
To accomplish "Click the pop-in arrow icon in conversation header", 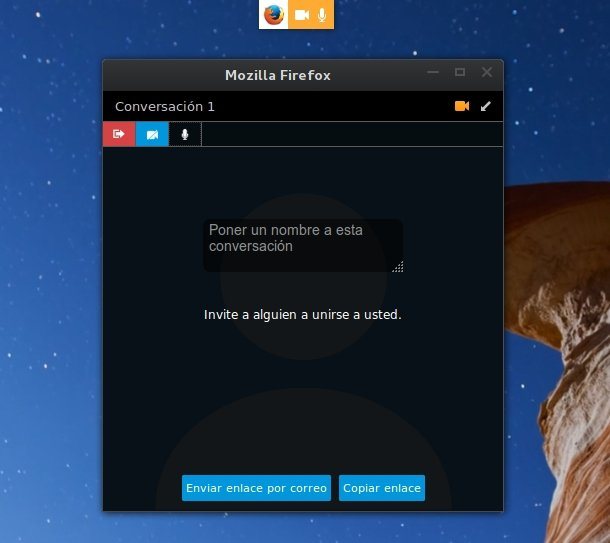I will point(486,106).
